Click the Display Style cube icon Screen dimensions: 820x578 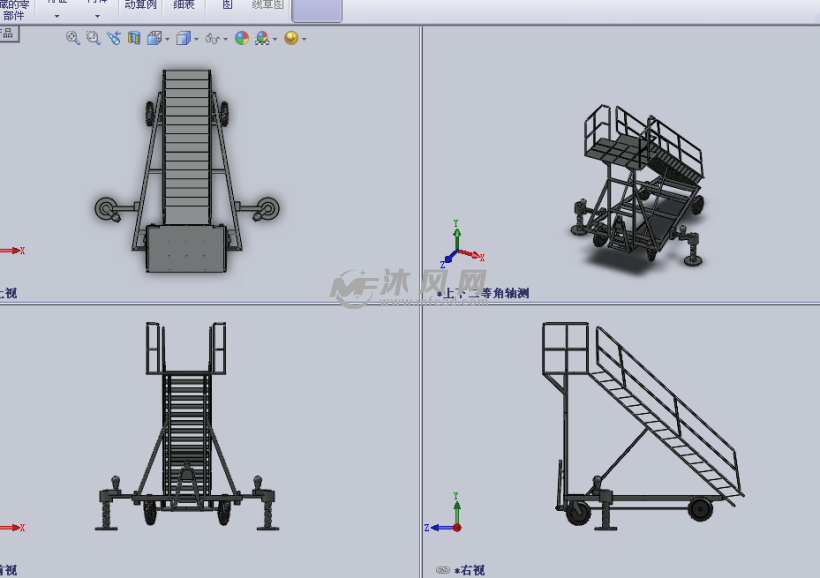183,38
